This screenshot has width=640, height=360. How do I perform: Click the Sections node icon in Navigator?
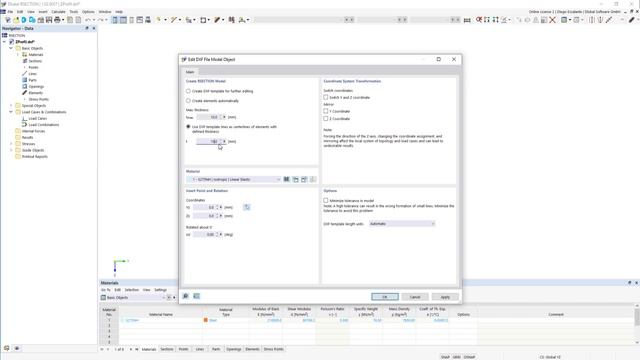(24, 61)
